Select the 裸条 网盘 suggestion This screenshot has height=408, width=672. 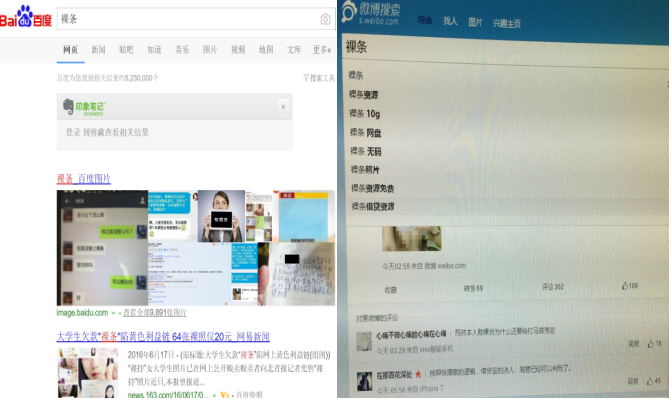point(366,133)
